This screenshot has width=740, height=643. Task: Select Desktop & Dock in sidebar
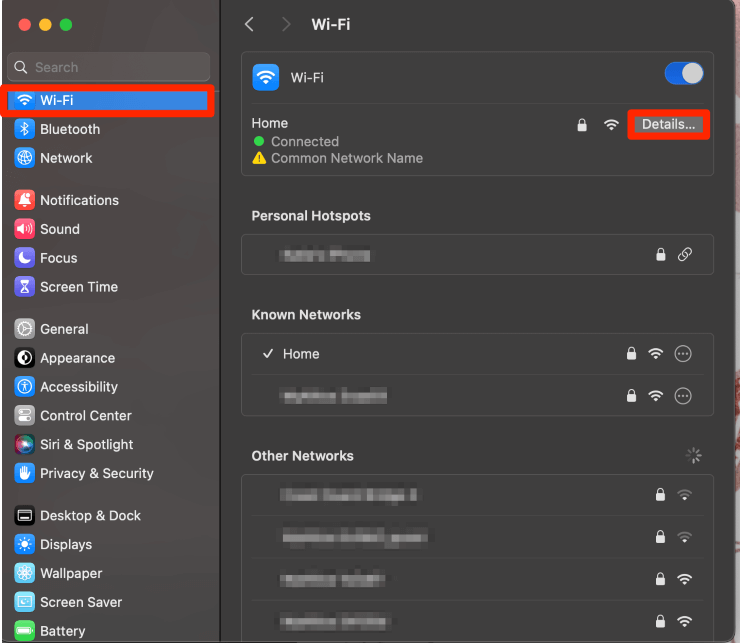(90, 515)
